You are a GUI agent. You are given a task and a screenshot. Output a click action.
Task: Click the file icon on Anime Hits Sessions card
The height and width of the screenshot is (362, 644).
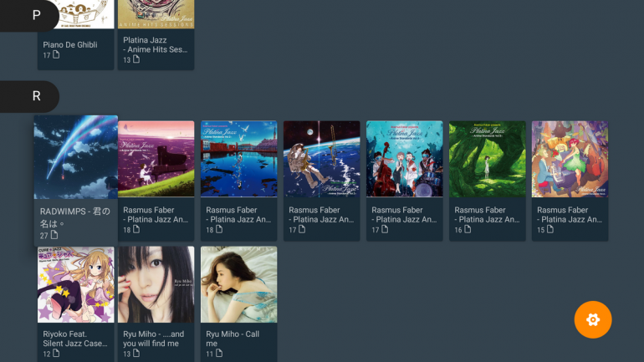pos(138,60)
